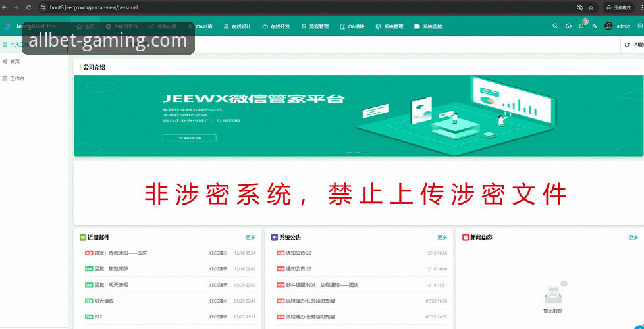Open the language translate icon

(595, 26)
